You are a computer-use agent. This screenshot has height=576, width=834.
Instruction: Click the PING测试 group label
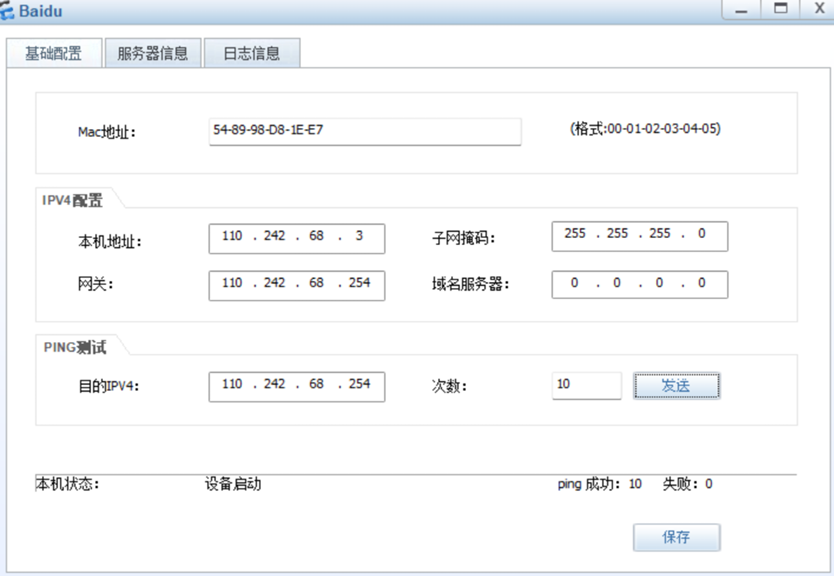click(x=75, y=347)
